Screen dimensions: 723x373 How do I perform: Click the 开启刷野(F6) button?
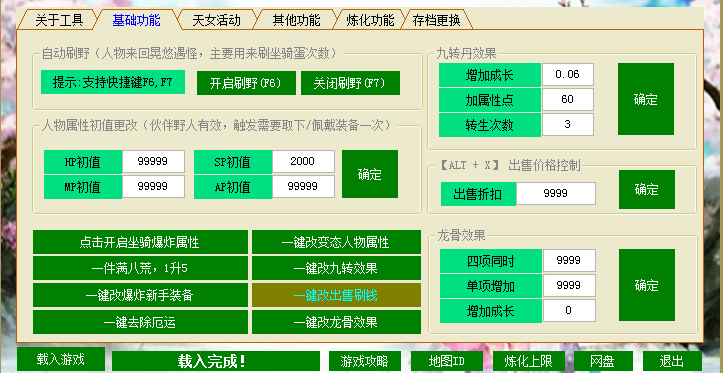[246, 83]
